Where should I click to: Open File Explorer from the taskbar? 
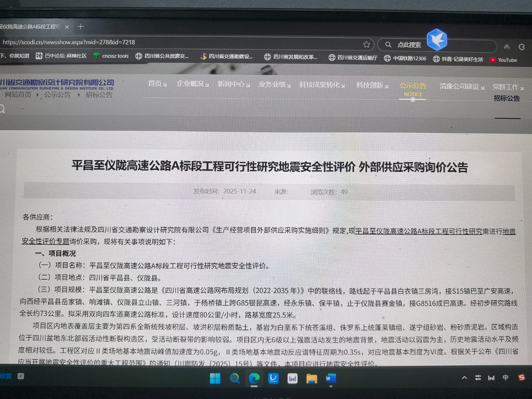tap(312, 378)
